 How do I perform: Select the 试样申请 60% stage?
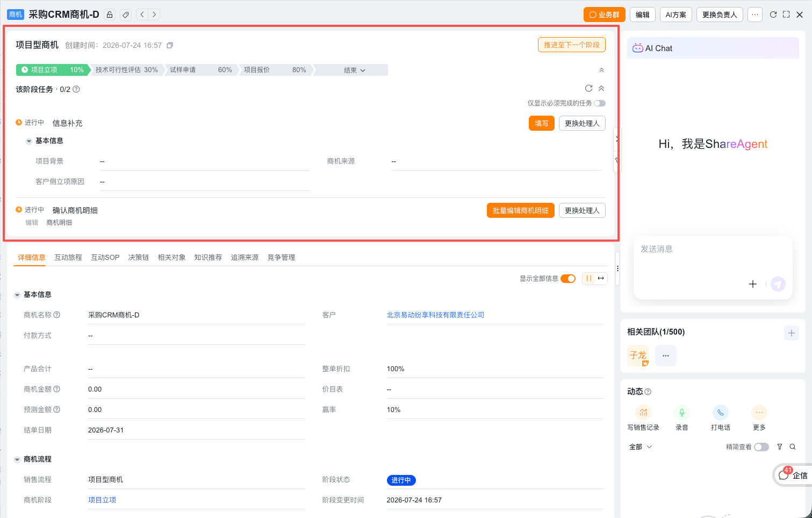[x=201, y=70]
